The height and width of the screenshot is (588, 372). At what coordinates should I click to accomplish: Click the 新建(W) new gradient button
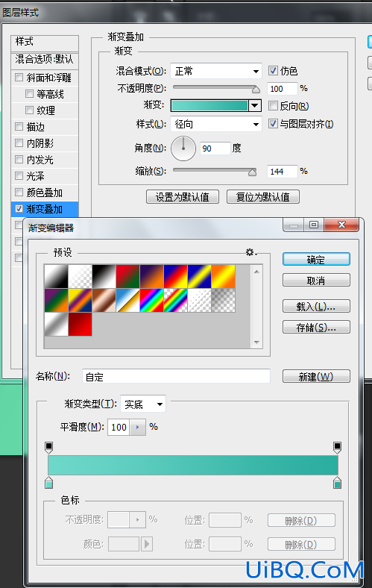(x=316, y=377)
